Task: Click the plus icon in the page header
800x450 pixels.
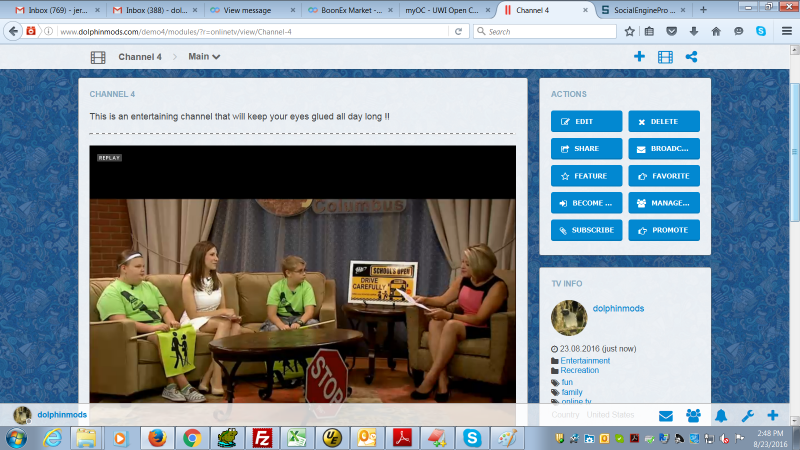Action: [x=639, y=57]
